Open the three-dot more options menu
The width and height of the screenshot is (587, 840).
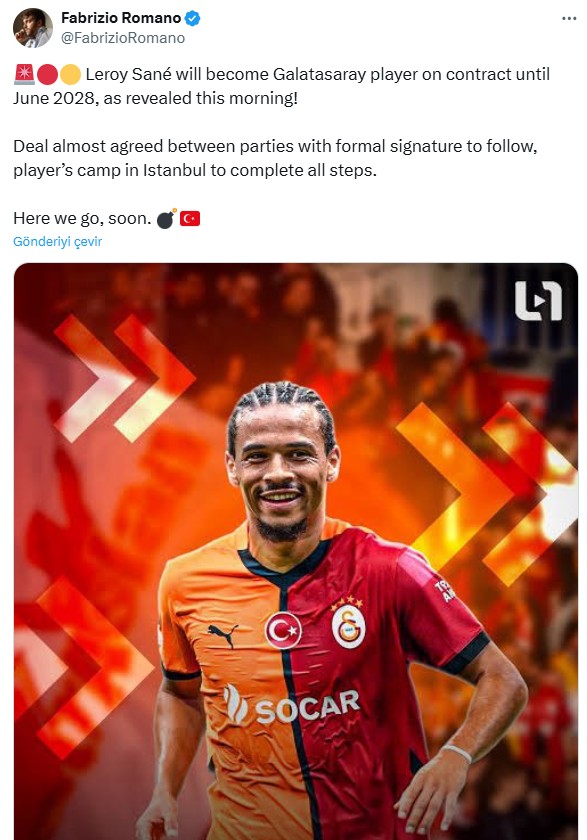[569, 18]
